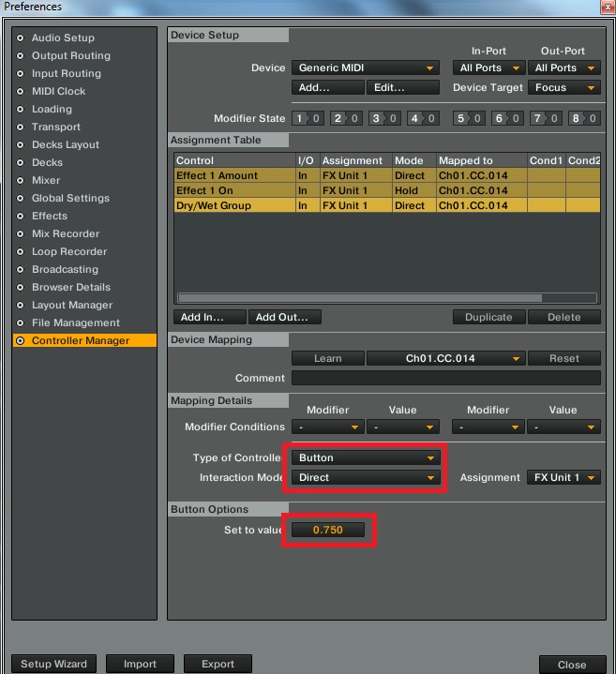Open Decks Layout settings
Viewport: 616px width, 674px height.
point(66,145)
